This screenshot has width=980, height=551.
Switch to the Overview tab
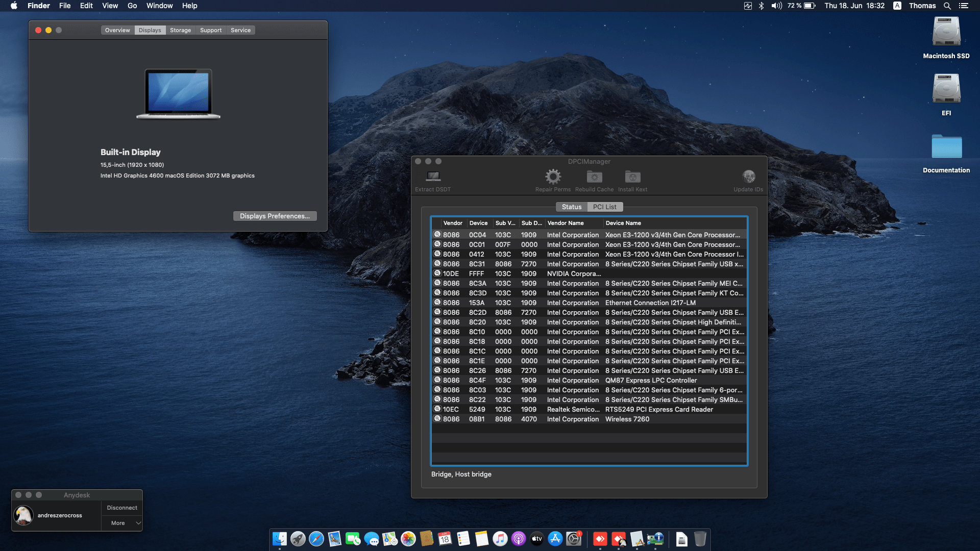[x=117, y=30]
